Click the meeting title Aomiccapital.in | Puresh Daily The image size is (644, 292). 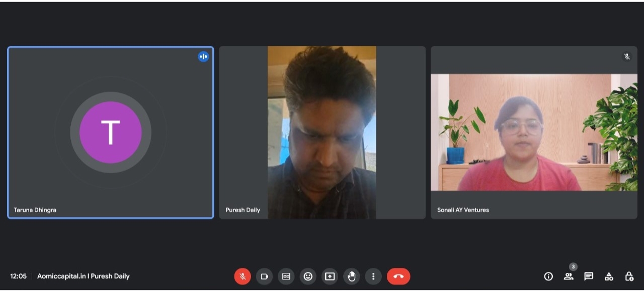click(83, 276)
